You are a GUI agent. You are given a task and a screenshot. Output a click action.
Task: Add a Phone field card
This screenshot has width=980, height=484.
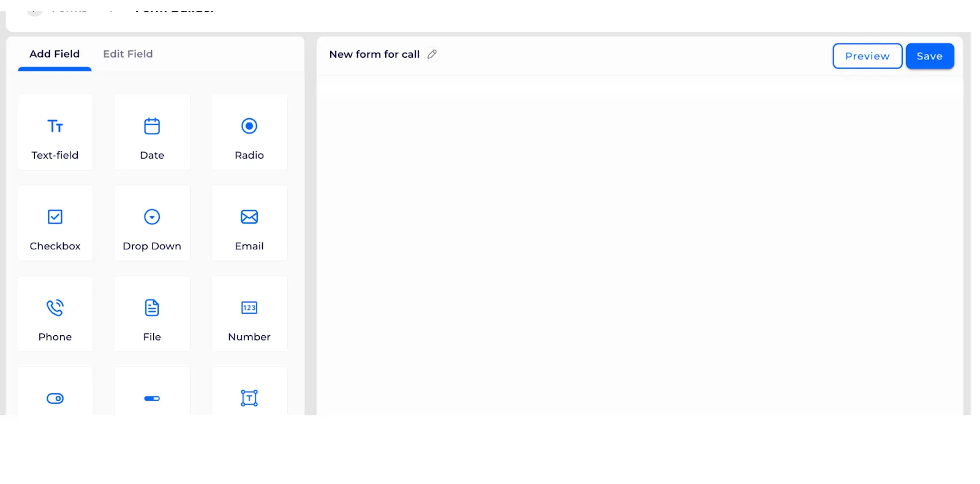(x=55, y=314)
